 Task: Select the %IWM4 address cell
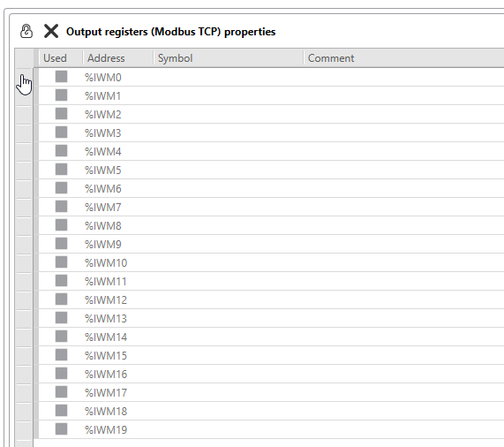(x=118, y=151)
